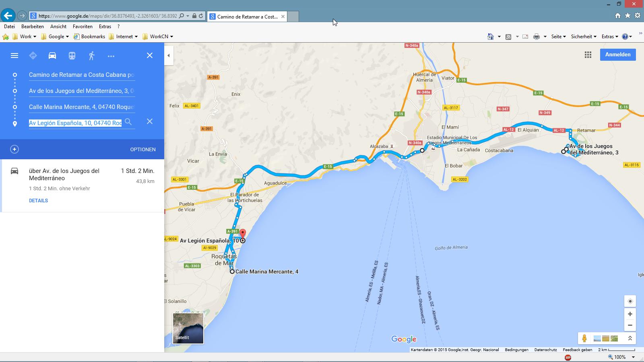This screenshot has height=362, width=644.
Task: Open the command bar Extras dropdown
Action: (x=610, y=37)
